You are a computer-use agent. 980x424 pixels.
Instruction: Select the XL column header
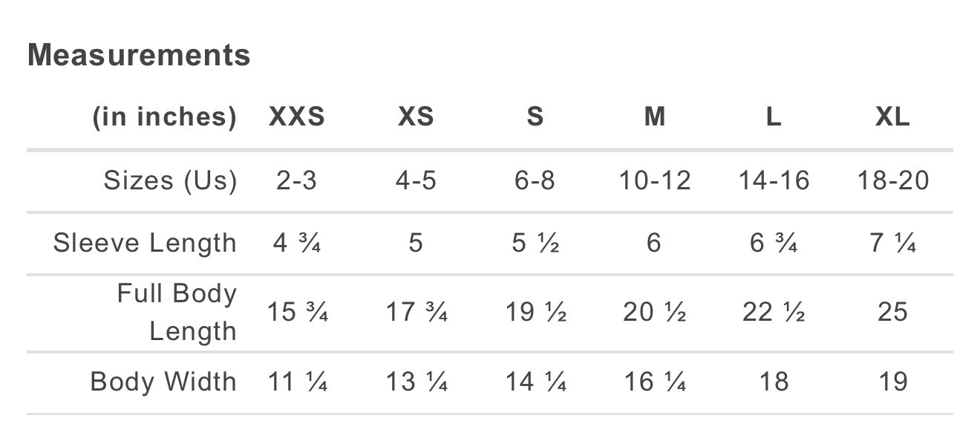pos(892,117)
